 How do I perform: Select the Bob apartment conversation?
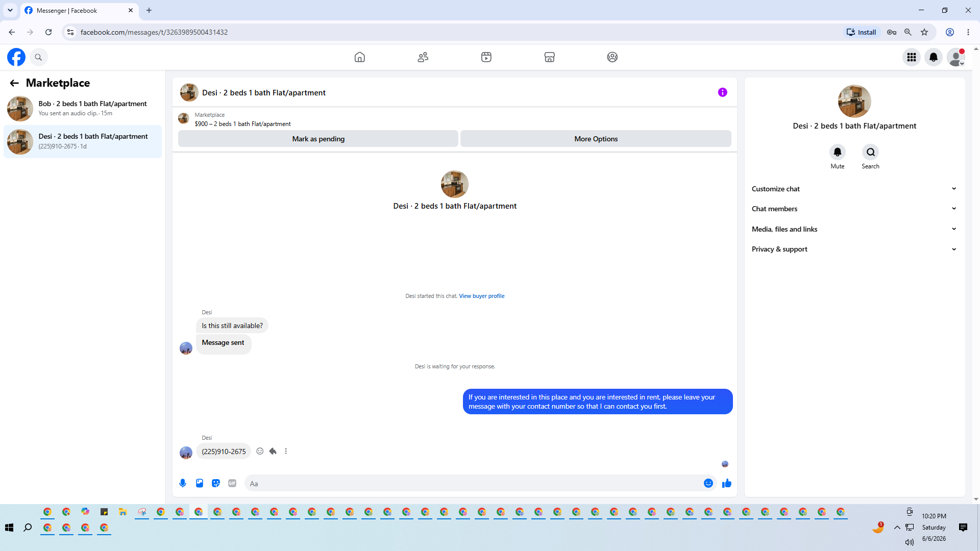coord(83,109)
